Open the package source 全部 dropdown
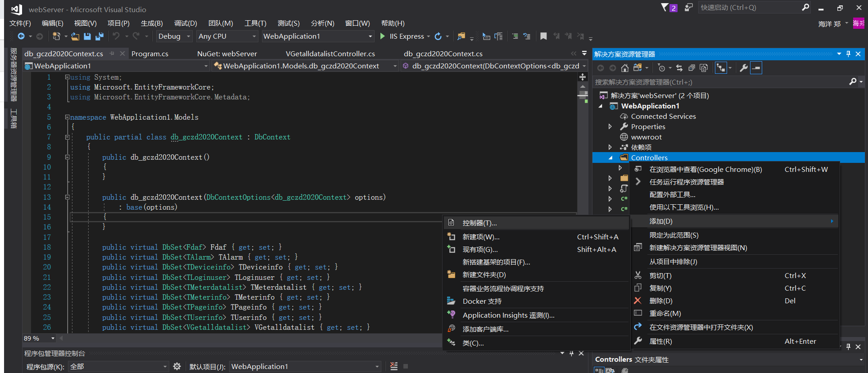The image size is (868, 373). click(119, 366)
